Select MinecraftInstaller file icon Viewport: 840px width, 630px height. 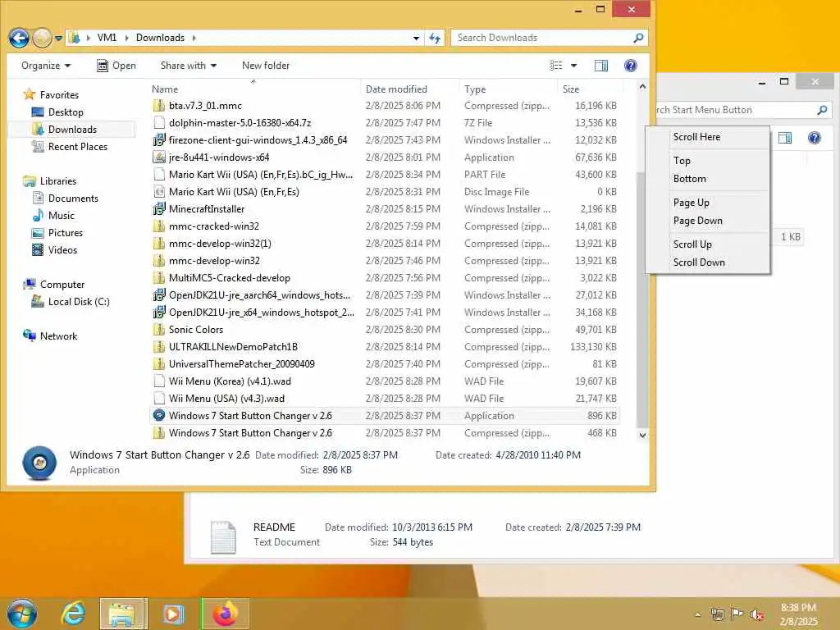tap(159, 209)
